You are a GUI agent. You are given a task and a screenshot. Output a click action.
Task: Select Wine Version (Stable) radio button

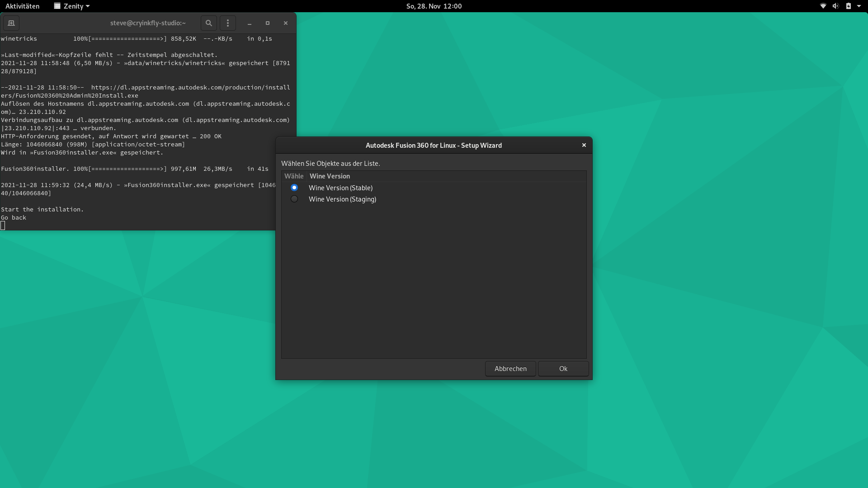(x=294, y=188)
